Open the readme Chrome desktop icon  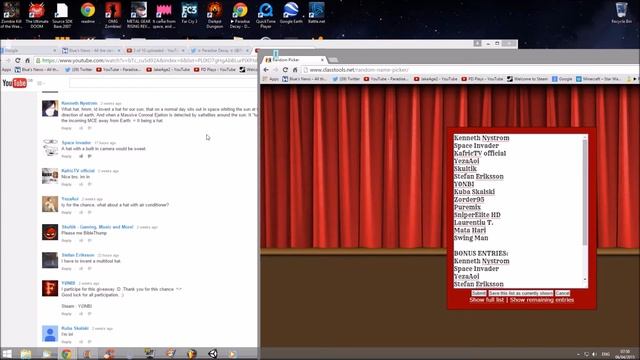pos(88,13)
